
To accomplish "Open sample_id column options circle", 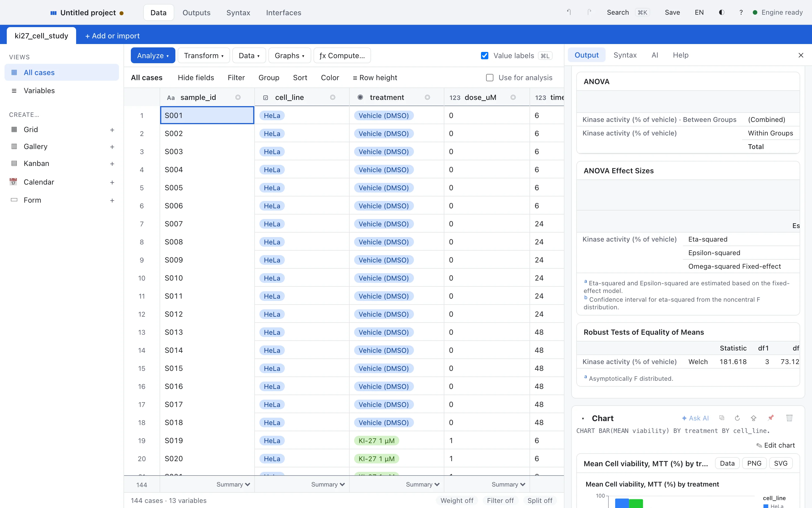I will (x=238, y=97).
